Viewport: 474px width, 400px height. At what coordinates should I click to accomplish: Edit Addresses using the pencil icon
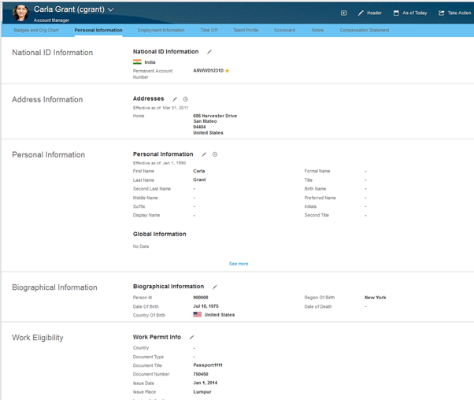coord(175,99)
